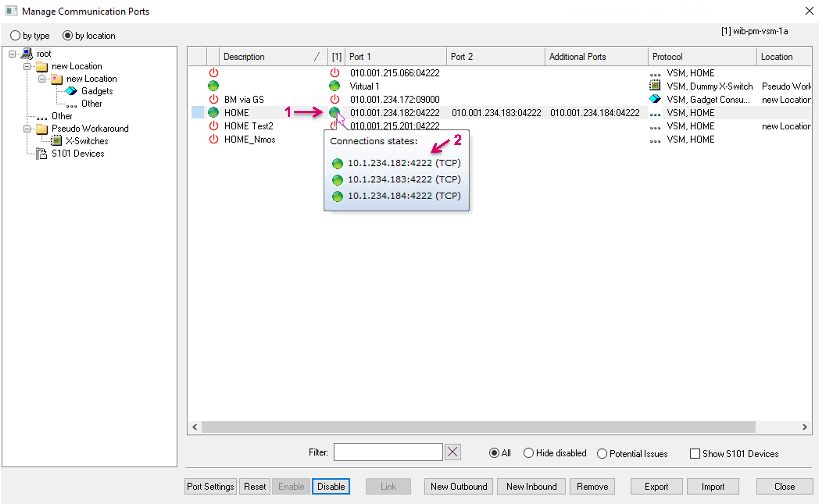
Task: Select the 'by type' radio button
Action: 15,36
